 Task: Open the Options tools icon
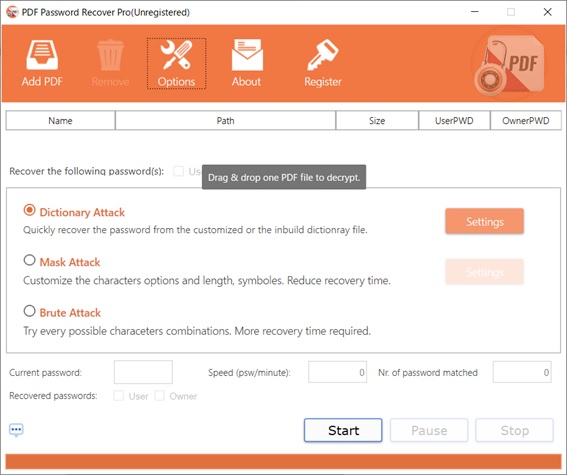(176, 55)
